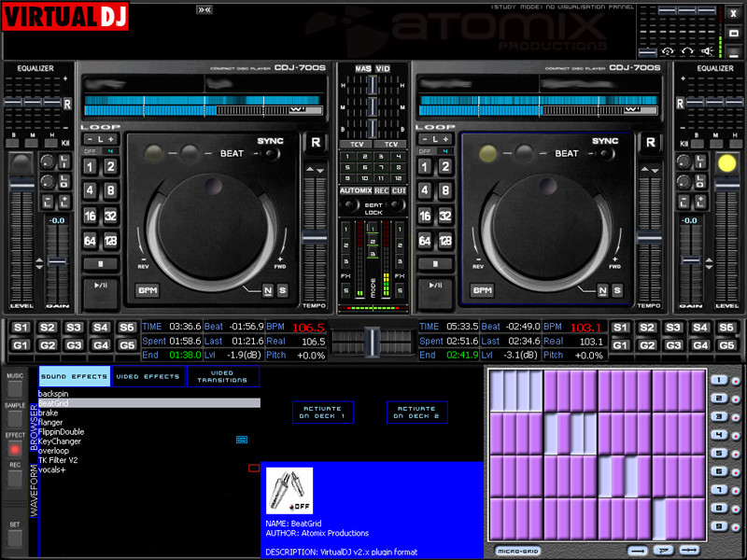The image size is (747, 560).
Task: Switch to the BROWSER vertical tab
Action: (x=34, y=427)
